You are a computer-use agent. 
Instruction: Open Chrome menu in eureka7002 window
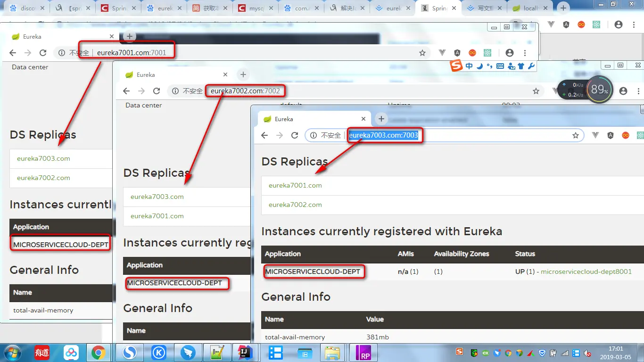(638, 91)
